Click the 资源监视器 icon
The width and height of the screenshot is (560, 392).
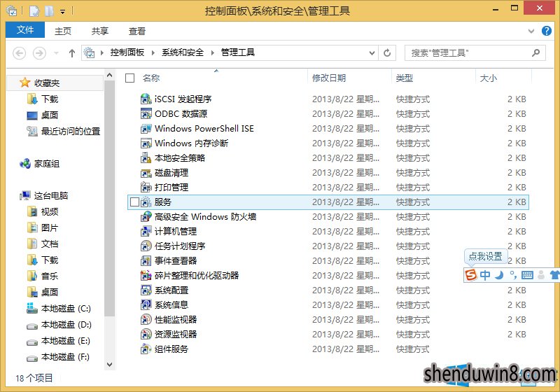(x=146, y=334)
